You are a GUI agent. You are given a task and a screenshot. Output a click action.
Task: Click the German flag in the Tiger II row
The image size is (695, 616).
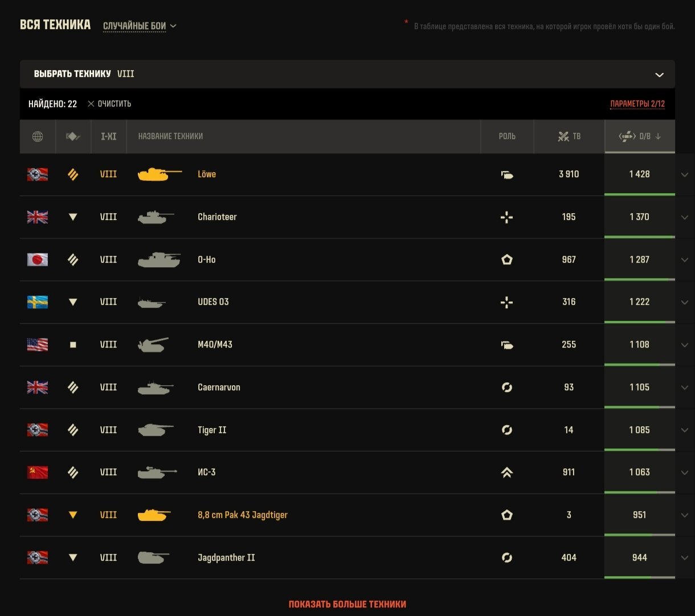[x=38, y=430]
